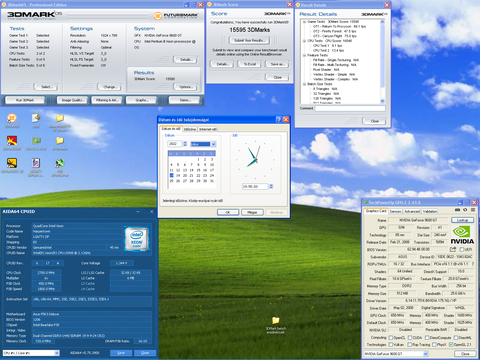Click the Comment input field in Result Details

[350, 108]
